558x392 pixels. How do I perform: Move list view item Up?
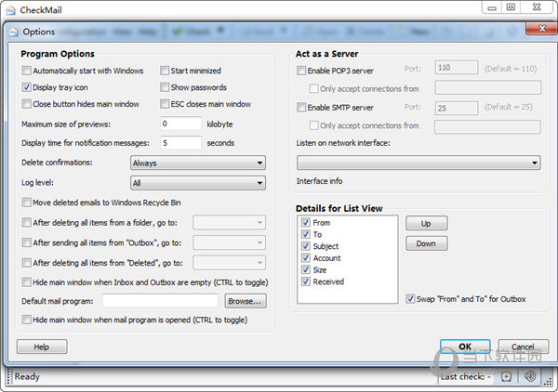click(427, 223)
